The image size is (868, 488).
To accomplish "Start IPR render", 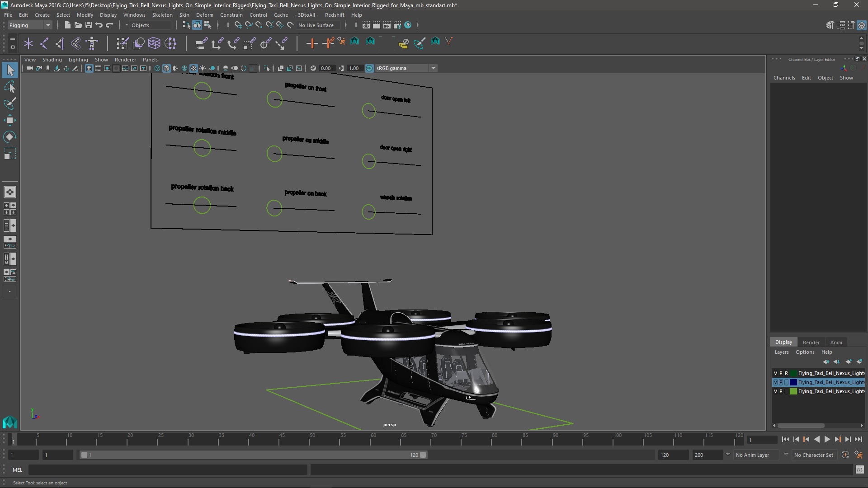I will point(387,25).
